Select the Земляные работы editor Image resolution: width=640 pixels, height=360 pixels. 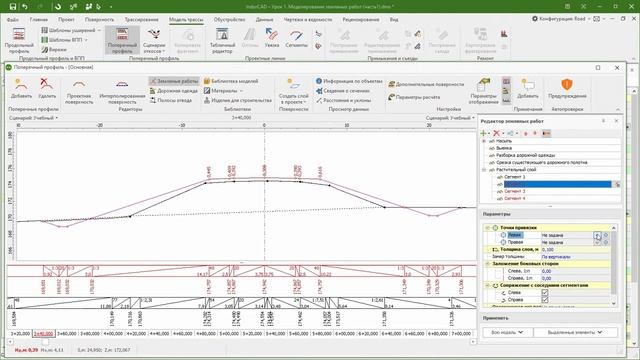click(x=174, y=81)
